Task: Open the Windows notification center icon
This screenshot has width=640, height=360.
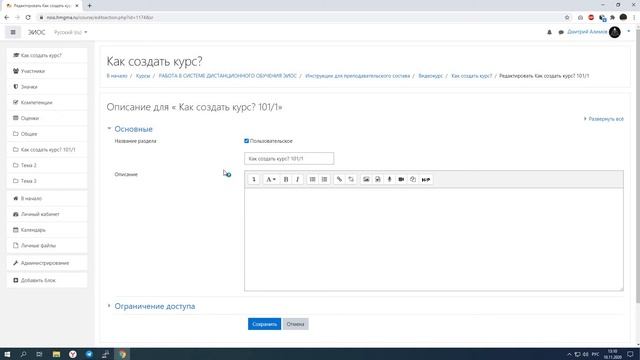Action: 630,354
